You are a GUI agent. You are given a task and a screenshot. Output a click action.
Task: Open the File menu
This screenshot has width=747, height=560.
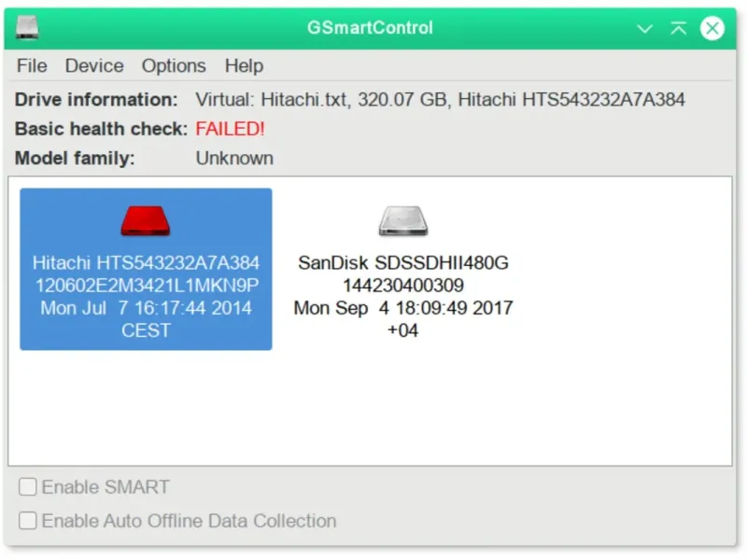coord(32,65)
